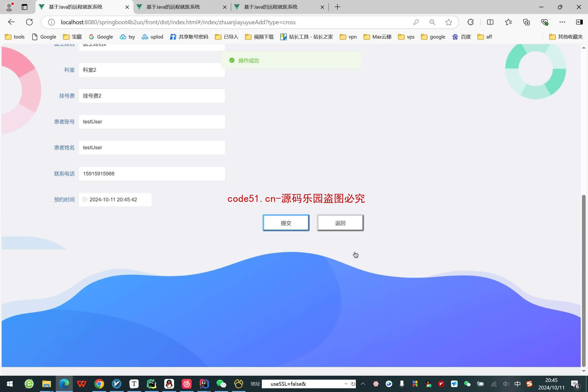Open Edge settings and more menu
Viewport: 588px width, 392px height.
pos(562,22)
